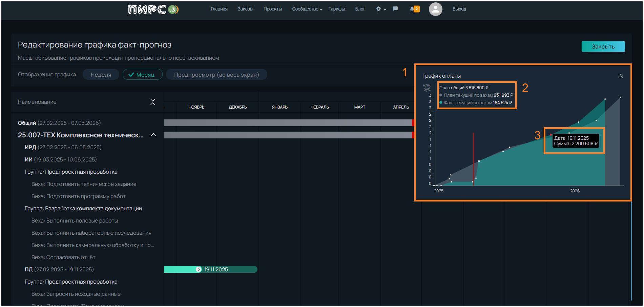Click Веха: Выполнить полевые работы
The image size is (644, 307).
pyautogui.click(x=75, y=220)
